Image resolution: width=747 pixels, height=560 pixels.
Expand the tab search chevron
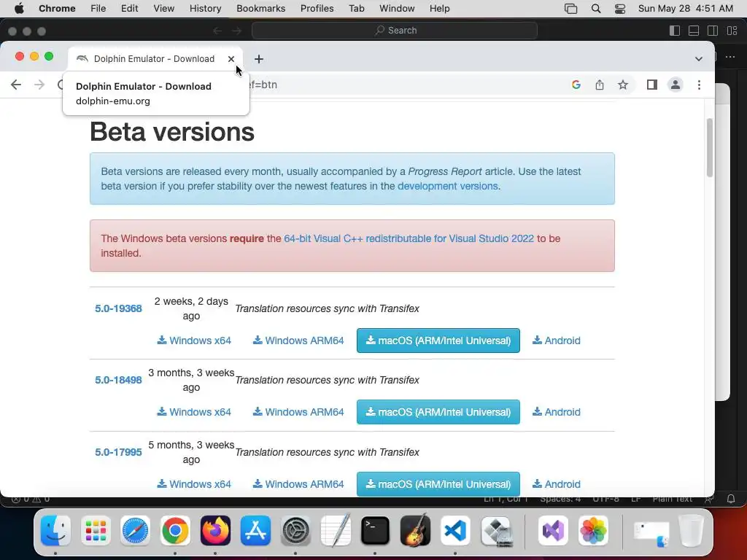(x=699, y=59)
